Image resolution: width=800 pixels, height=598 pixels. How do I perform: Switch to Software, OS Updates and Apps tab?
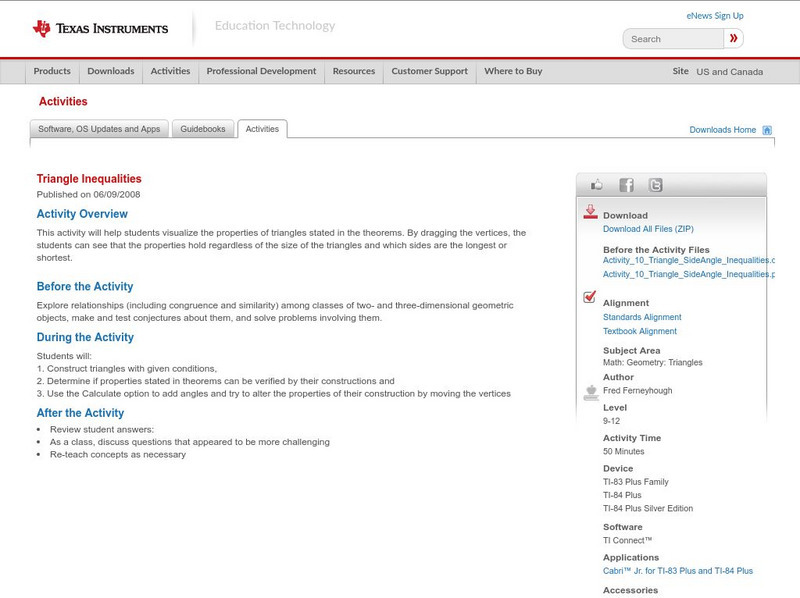pos(99,129)
